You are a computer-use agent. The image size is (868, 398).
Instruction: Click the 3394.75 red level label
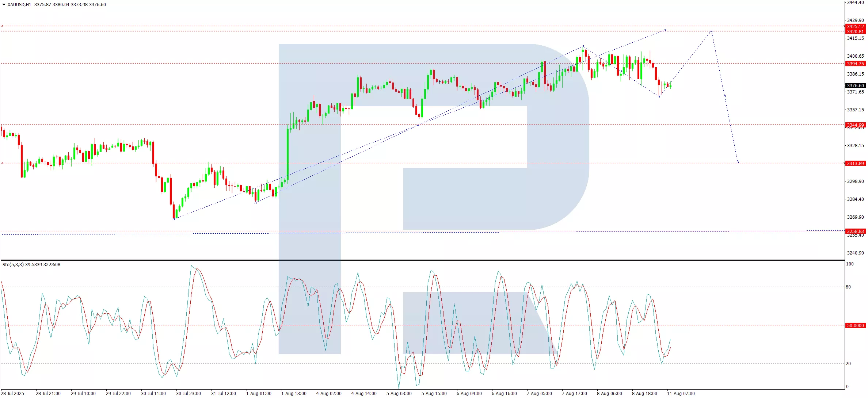855,64
